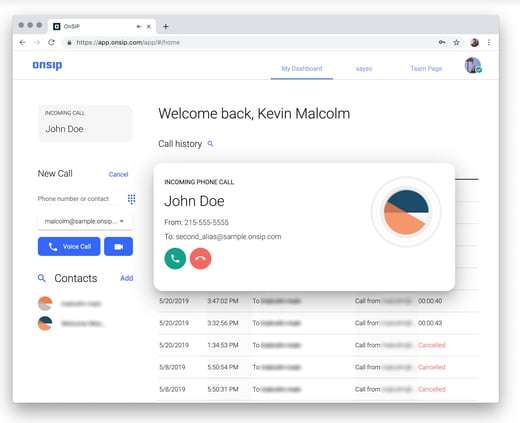
Task: Open user profile avatar in OnSIP header
Action: coord(473,65)
